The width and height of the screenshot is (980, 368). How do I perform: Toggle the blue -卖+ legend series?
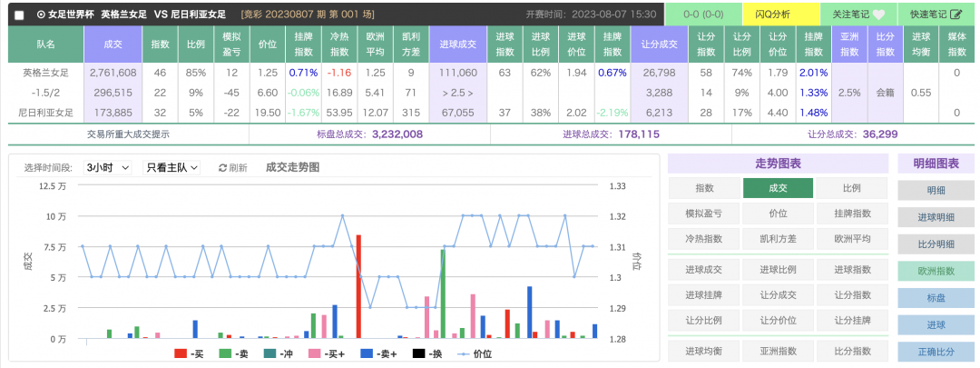(x=378, y=354)
